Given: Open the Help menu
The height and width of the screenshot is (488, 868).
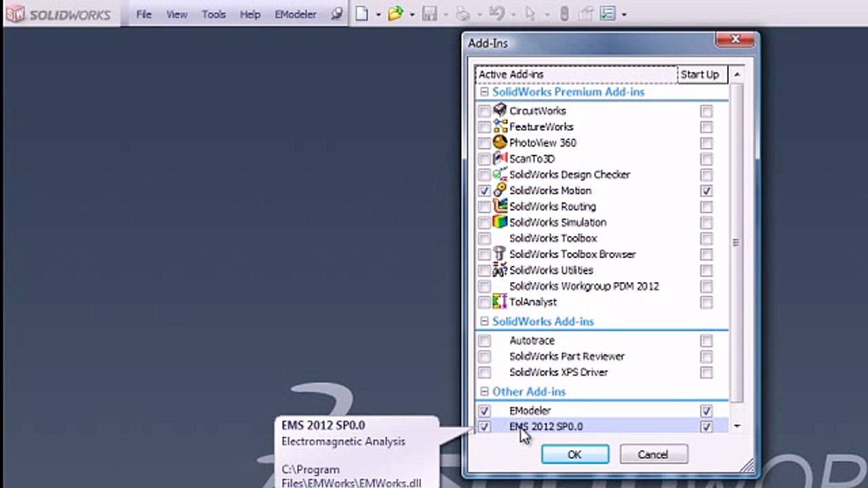Looking at the screenshot, I should coord(250,14).
